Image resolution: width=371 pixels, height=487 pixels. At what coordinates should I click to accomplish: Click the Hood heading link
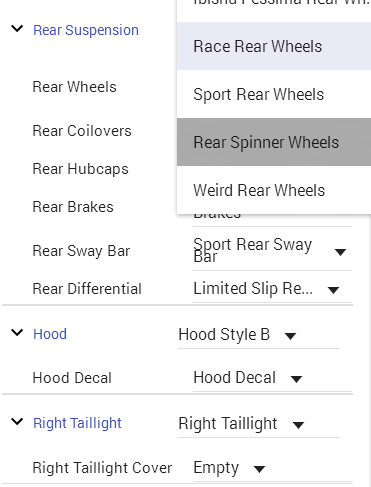[x=50, y=334]
